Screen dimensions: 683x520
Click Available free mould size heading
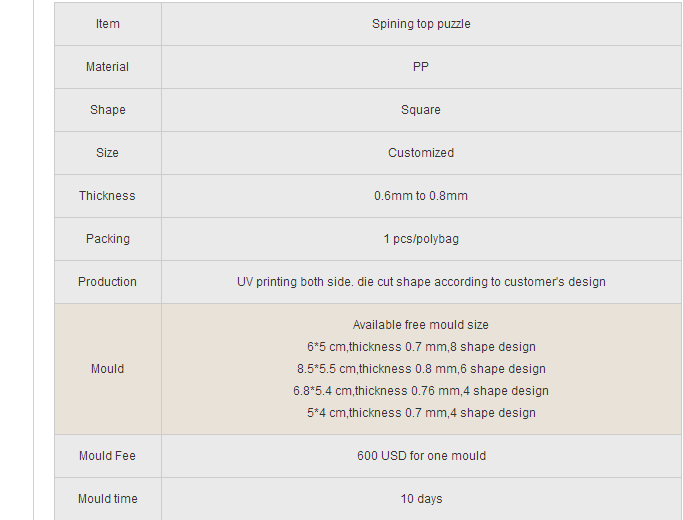coord(421,325)
